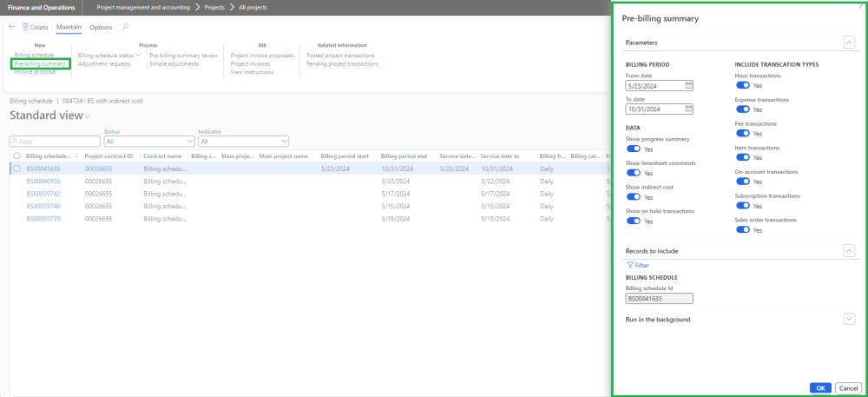Open billing schedule BS00040936 link
Screen dimensions: 868x397
click(43, 181)
